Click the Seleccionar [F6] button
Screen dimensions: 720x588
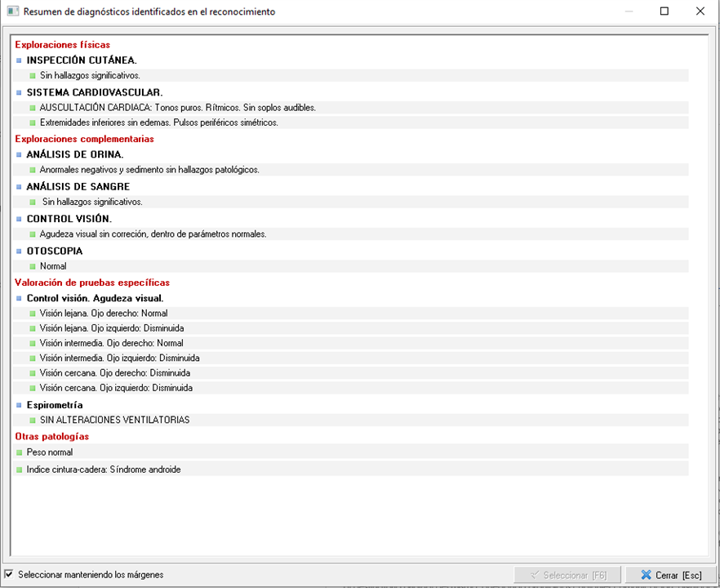[x=567, y=575]
